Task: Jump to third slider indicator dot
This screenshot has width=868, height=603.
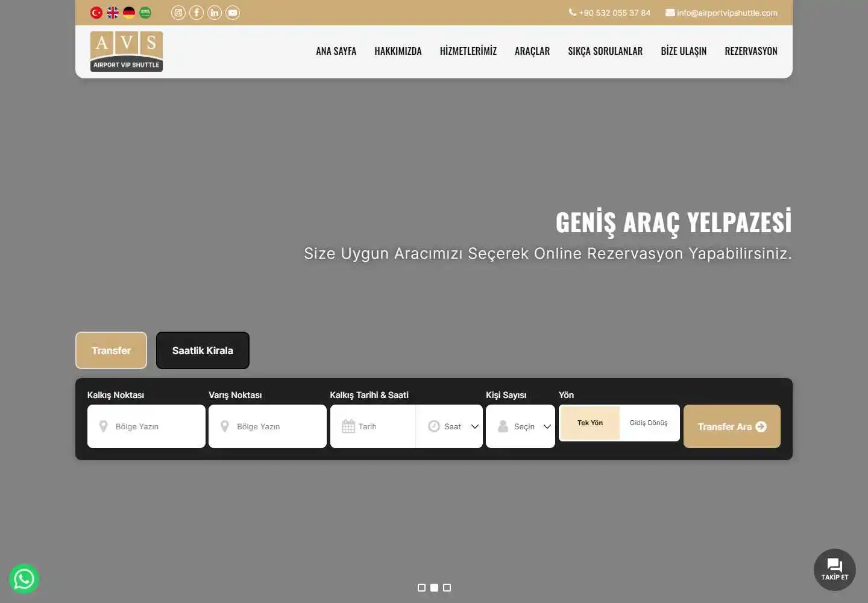Action: pos(447,587)
